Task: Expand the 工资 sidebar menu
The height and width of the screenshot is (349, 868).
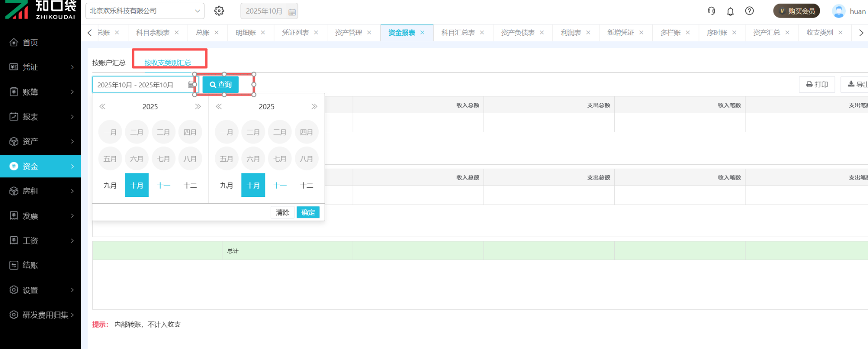Action: (x=41, y=240)
